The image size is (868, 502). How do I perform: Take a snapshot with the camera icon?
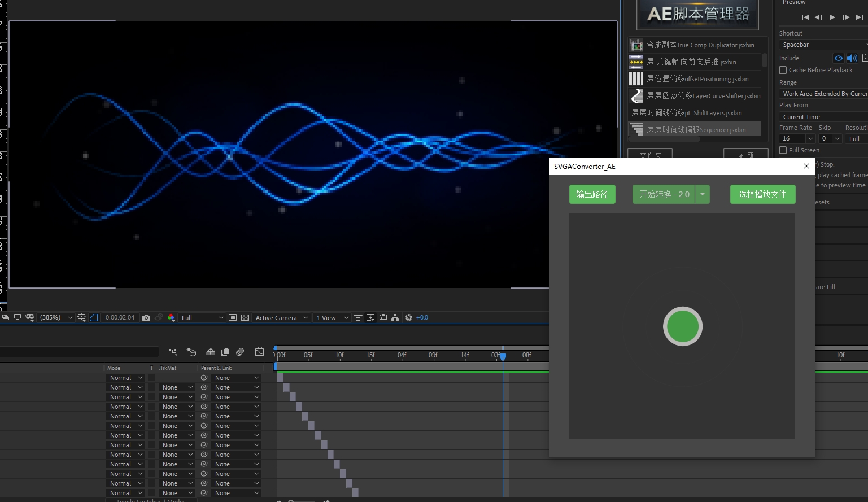(x=146, y=317)
